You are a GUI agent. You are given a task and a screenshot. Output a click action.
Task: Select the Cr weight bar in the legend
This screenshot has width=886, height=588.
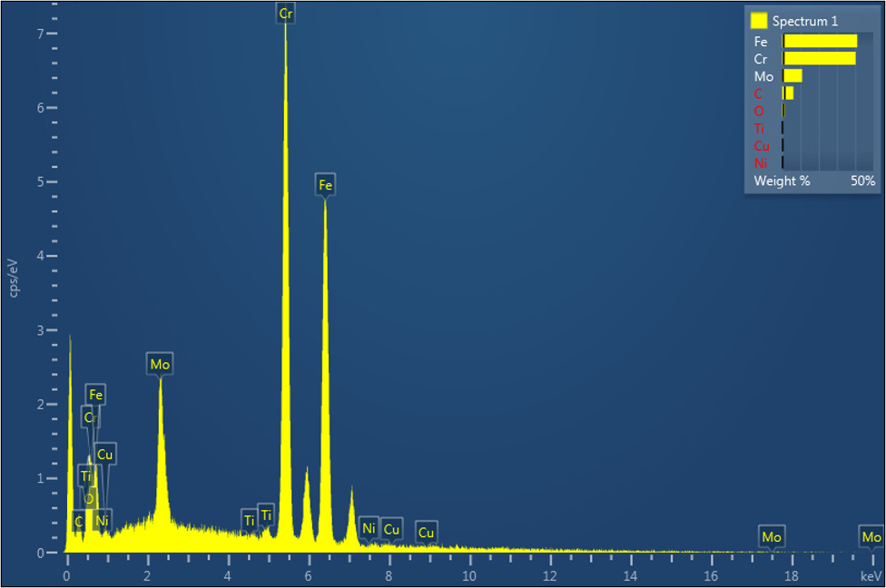pyautogui.click(x=819, y=59)
